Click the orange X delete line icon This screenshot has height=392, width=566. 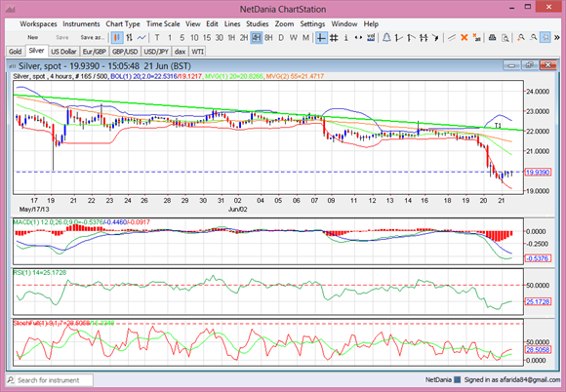tap(465, 37)
